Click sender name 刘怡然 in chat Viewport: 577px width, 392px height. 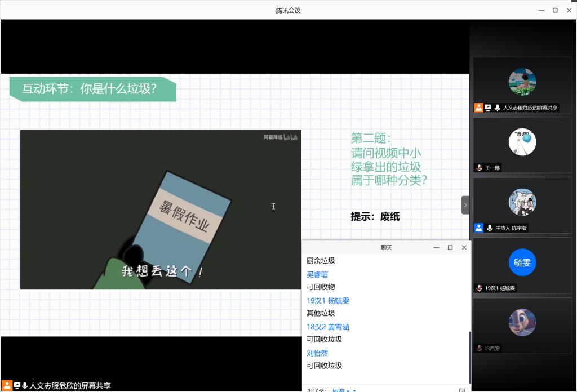tap(317, 353)
